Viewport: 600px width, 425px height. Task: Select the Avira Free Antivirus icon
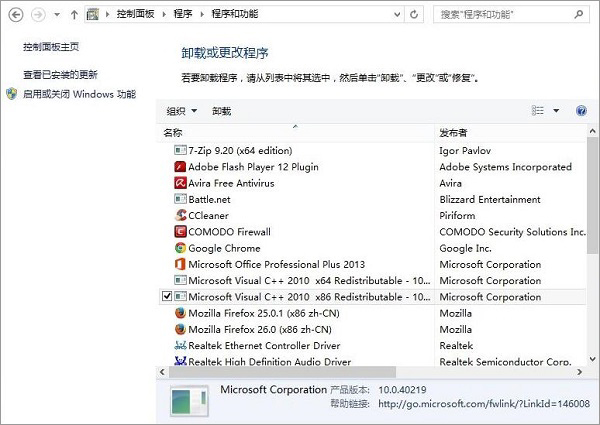tap(180, 183)
